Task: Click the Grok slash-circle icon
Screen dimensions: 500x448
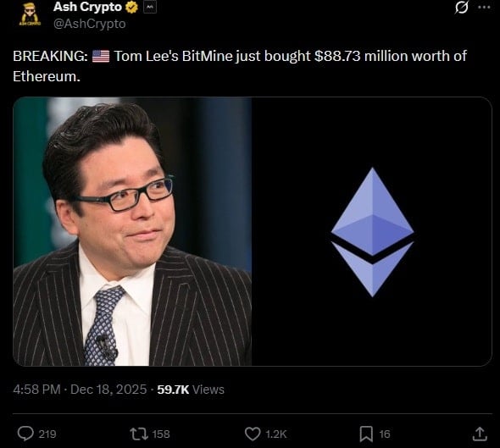Action: point(461,8)
